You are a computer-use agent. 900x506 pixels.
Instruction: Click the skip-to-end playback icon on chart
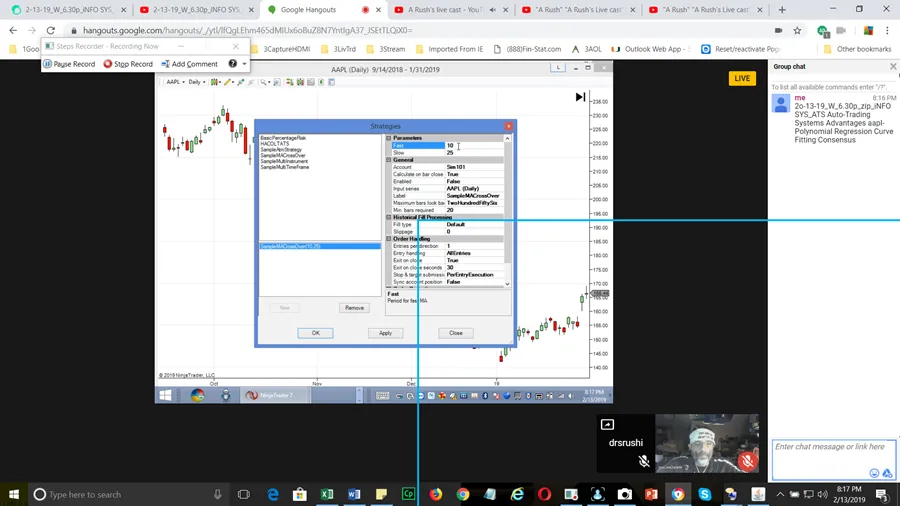[580, 97]
